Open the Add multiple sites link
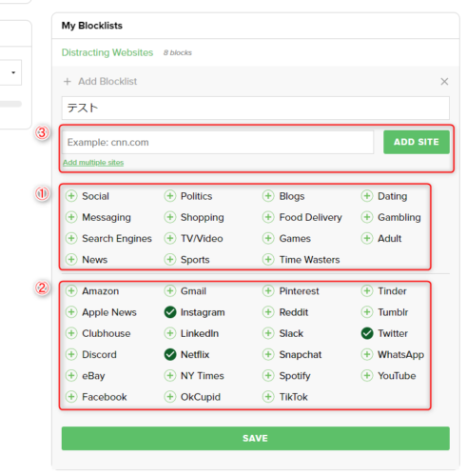Viewport: 467px width, 476px height. pyautogui.click(x=93, y=163)
